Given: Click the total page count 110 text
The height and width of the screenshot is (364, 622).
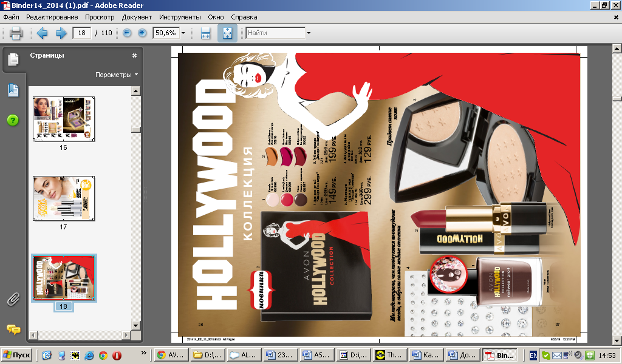Looking at the screenshot, I should click(106, 33).
